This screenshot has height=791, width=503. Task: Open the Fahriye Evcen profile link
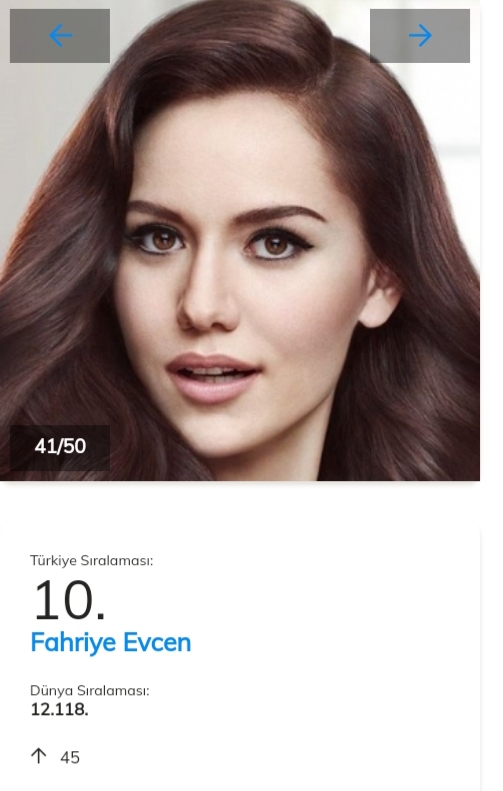point(110,643)
